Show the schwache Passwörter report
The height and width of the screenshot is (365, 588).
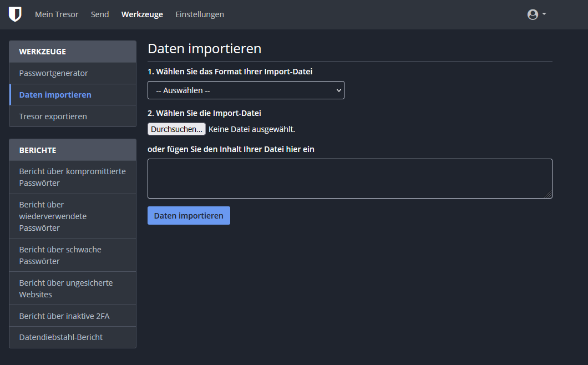(x=60, y=255)
